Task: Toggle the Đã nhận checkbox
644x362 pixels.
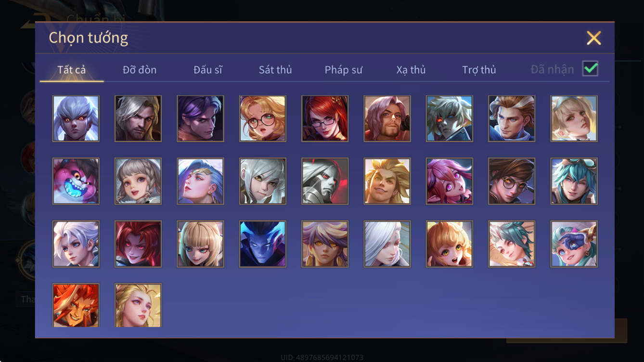Action: click(590, 69)
